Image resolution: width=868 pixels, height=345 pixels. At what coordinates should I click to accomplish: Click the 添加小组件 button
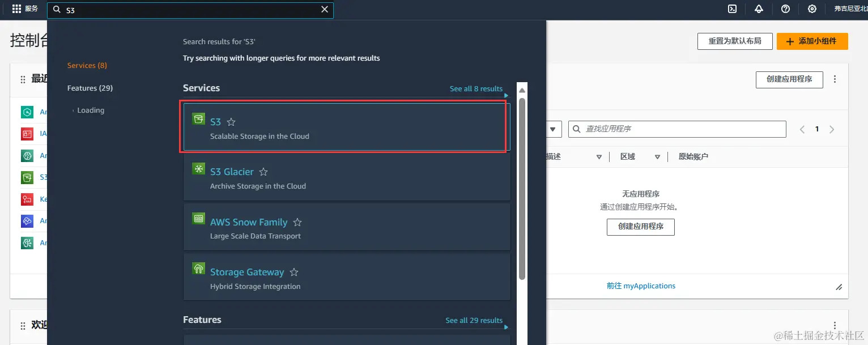[812, 41]
